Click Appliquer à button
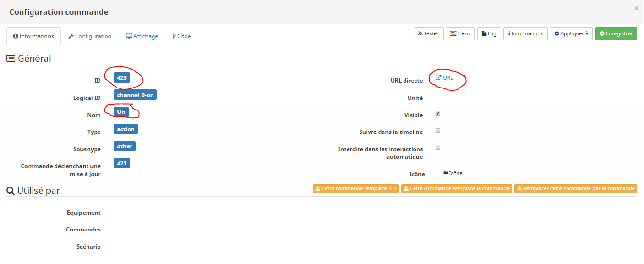The image size is (644, 264). pos(571,33)
